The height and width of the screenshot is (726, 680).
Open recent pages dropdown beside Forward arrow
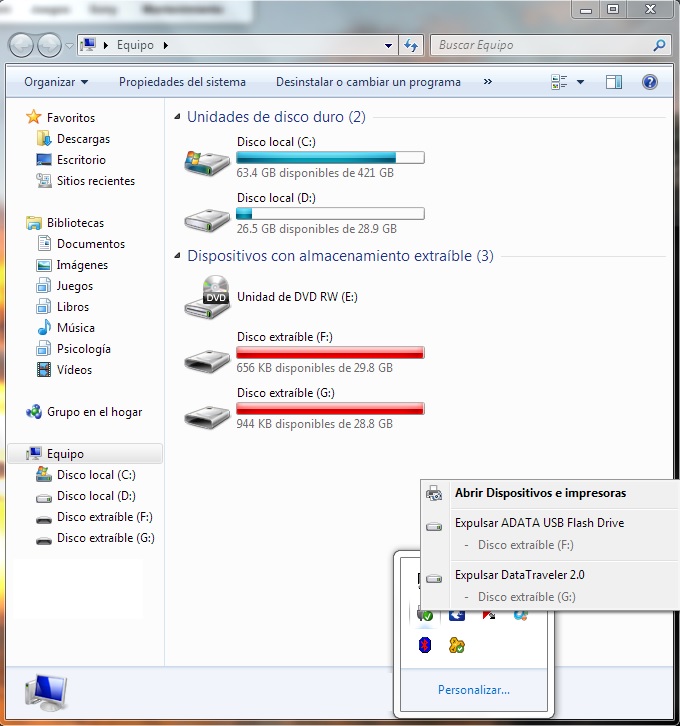pyautogui.click(x=69, y=46)
